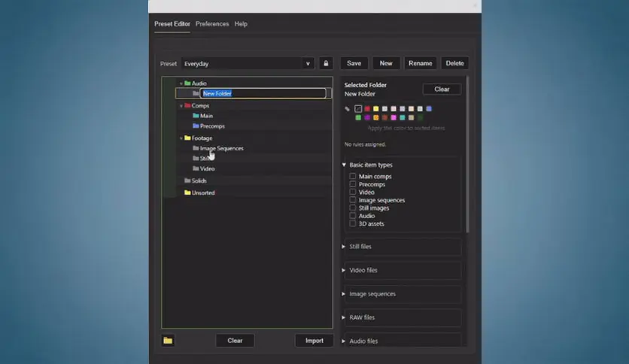The height and width of the screenshot is (364, 629).
Task: Collapse the Comps folder tree arrow
Action: click(181, 106)
